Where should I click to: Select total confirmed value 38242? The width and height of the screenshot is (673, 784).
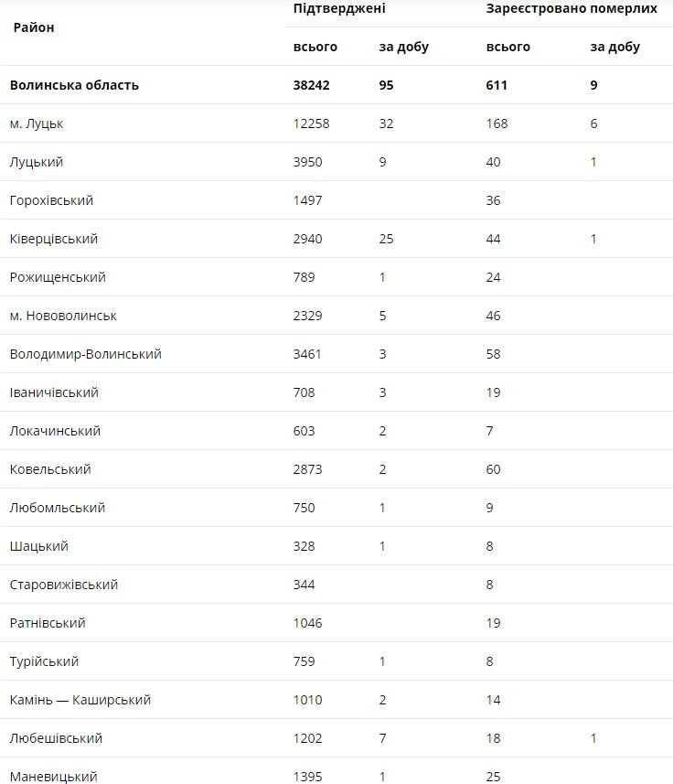(311, 85)
